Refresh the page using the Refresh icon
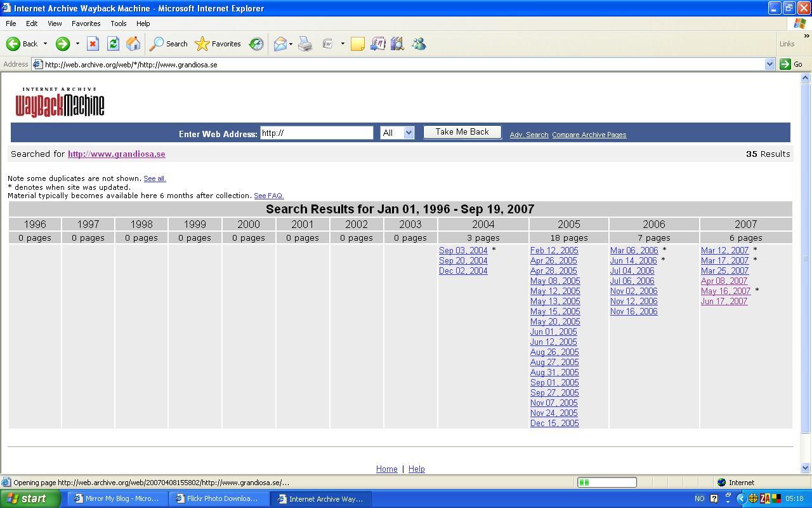The image size is (812, 508). [113, 44]
